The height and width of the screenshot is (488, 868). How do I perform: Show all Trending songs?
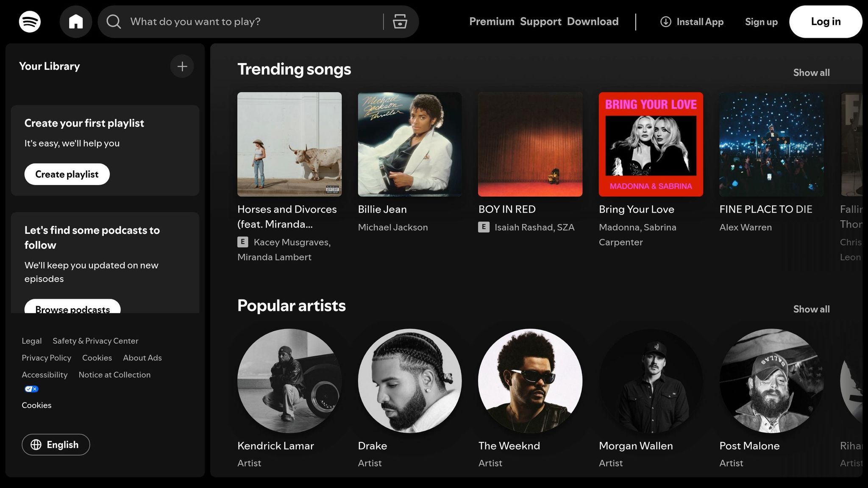coord(811,72)
